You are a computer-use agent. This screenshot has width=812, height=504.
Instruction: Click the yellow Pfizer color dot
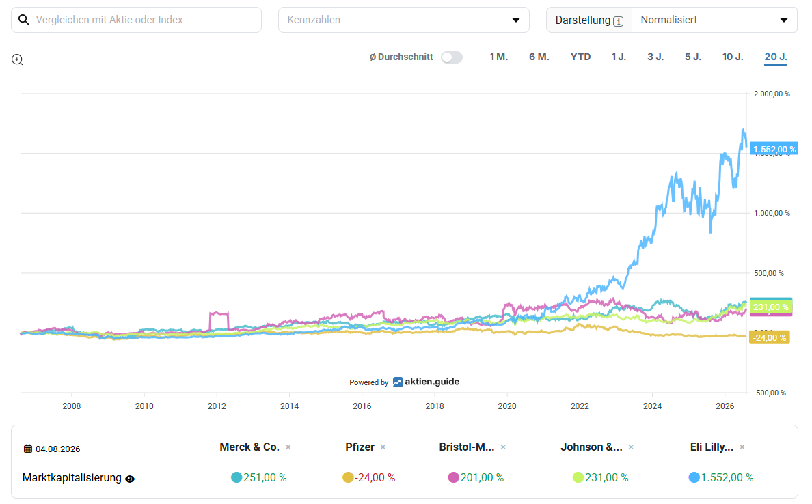click(348, 477)
